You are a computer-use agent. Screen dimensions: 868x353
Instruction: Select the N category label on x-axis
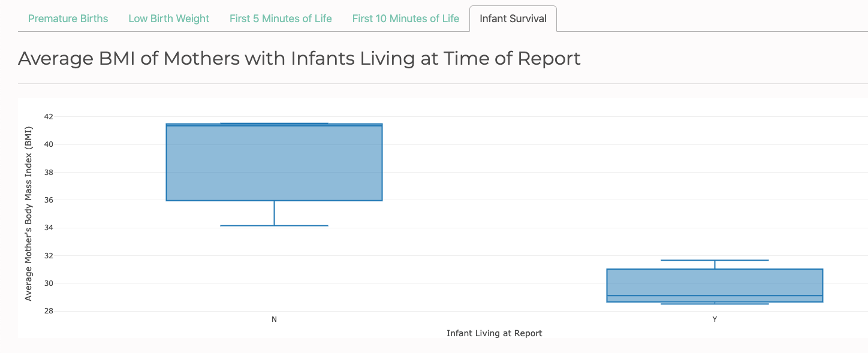[x=274, y=319]
